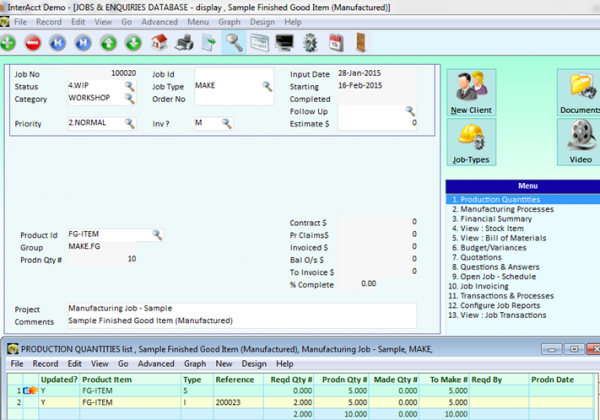Open lookup for Job Type field
Screen dimensions: 600x420
point(267,86)
